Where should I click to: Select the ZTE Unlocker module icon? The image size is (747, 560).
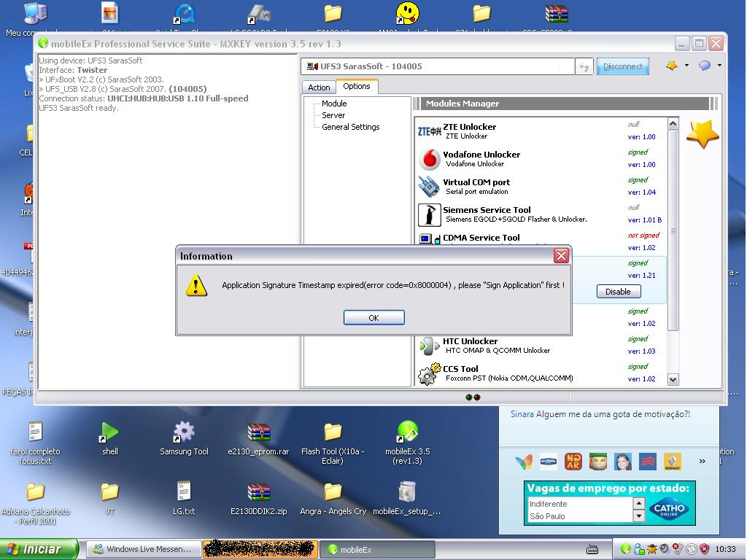pyautogui.click(x=429, y=131)
